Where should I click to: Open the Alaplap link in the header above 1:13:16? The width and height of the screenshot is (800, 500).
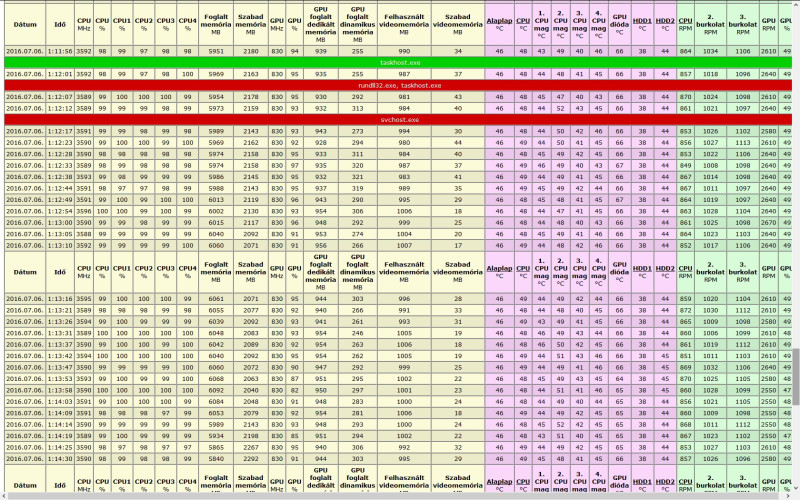(x=499, y=268)
